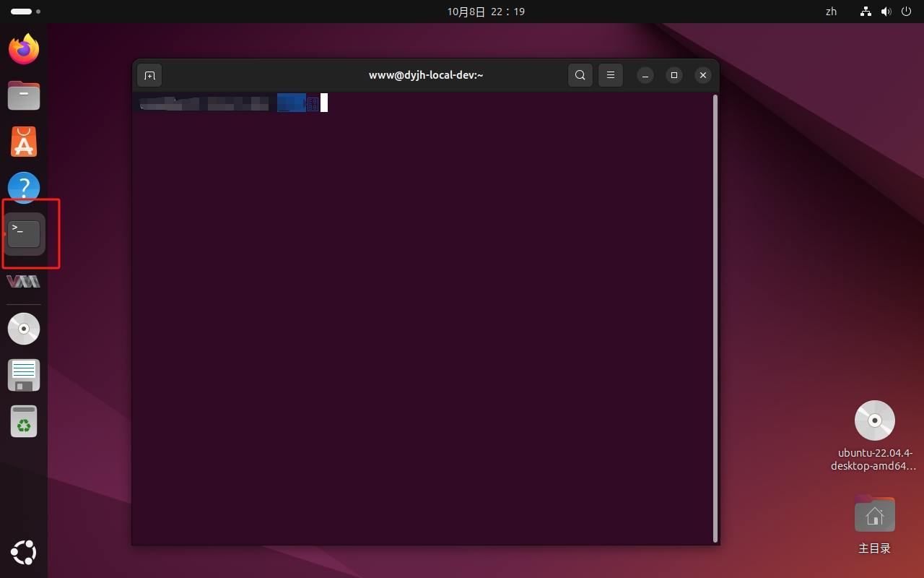The width and height of the screenshot is (924, 578).
Task: Select the ubuntu-22.04.4 desktop ISO icon
Action: [x=874, y=420]
